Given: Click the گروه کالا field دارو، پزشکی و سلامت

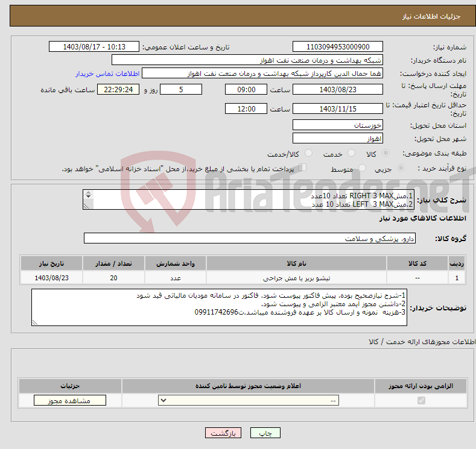Looking at the screenshot, I should pos(250,238).
